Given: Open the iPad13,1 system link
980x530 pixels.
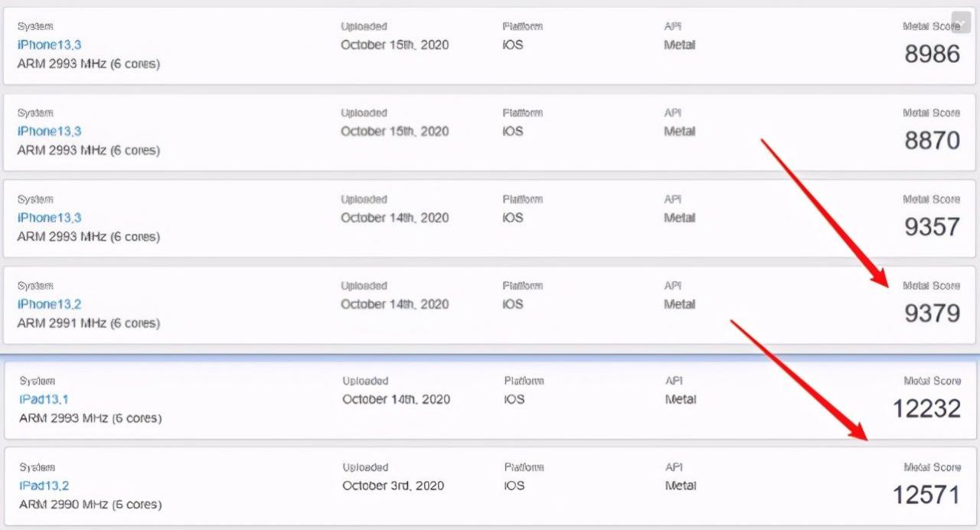Looking at the screenshot, I should [44, 399].
